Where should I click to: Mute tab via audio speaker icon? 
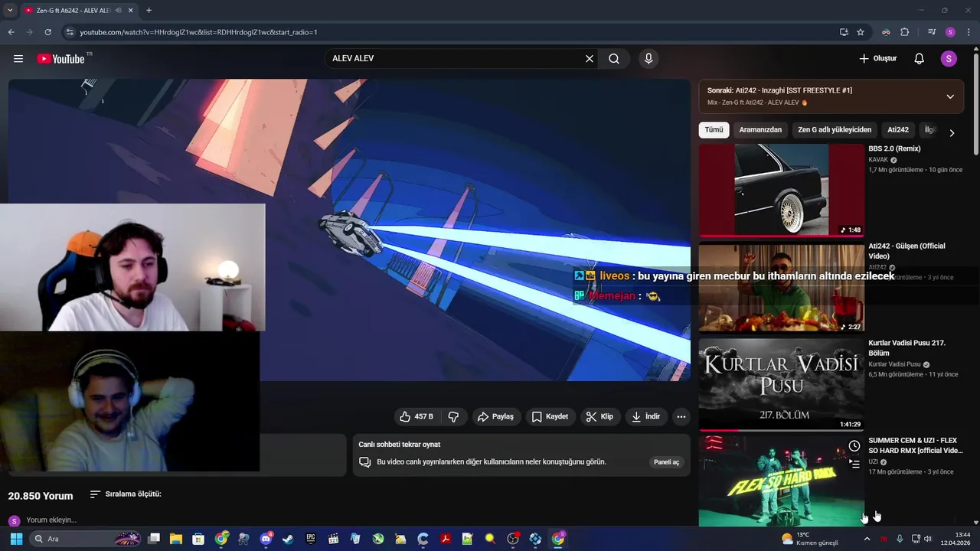point(119,10)
